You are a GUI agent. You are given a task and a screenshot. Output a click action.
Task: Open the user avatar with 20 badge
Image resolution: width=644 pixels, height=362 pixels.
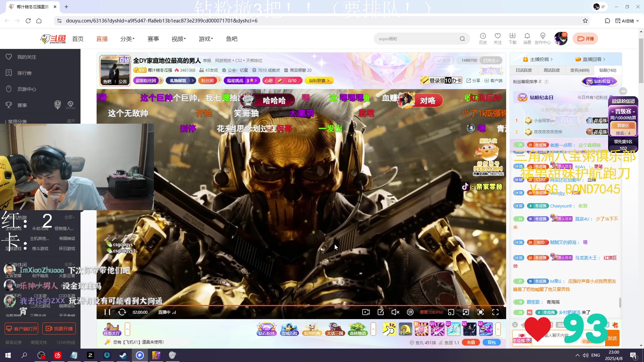pos(560,39)
